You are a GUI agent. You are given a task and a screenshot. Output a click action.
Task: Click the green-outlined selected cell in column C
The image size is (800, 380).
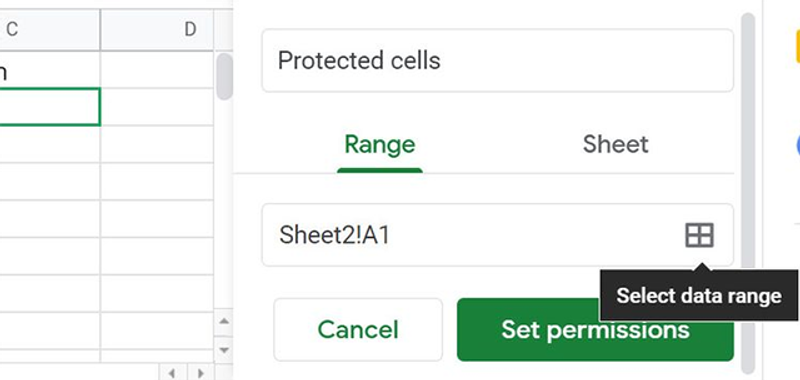(x=49, y=107)
